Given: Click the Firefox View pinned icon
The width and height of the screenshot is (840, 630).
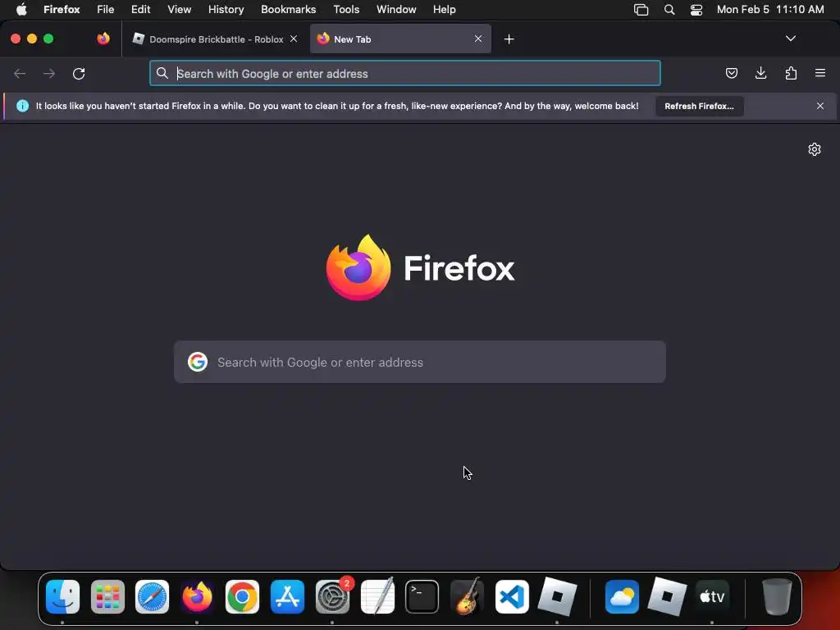Looking at the screenshot, I should [x=103, y=39].
